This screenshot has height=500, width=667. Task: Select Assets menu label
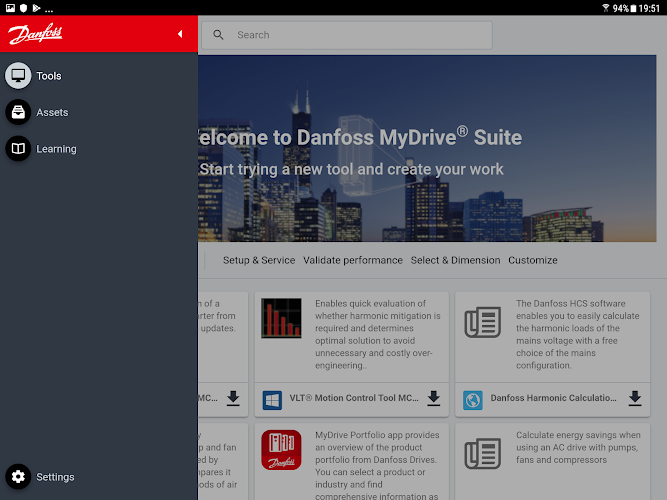tap(52, 112)
